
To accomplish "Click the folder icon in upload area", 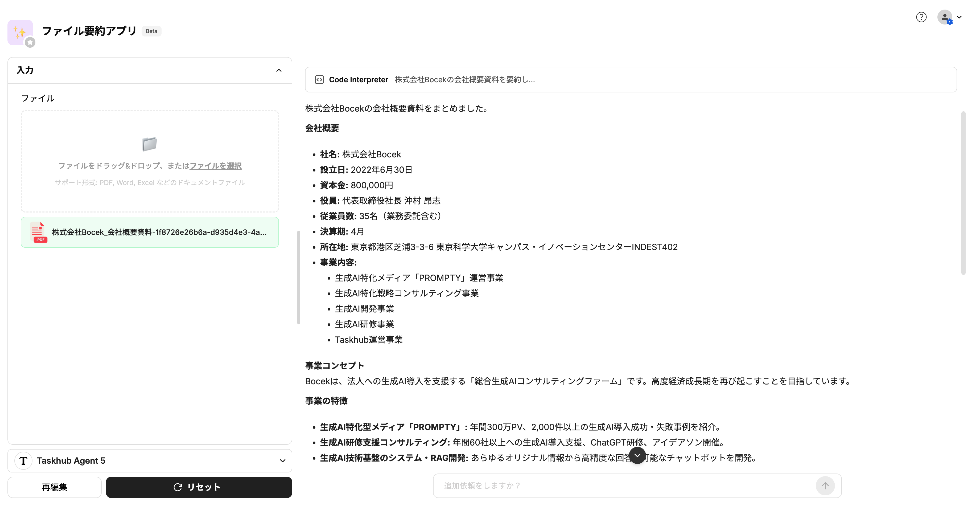I will point(150,144).
